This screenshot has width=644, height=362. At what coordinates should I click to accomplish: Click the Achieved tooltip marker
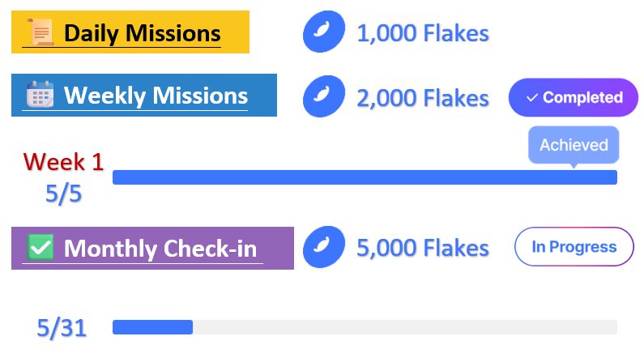574,146
